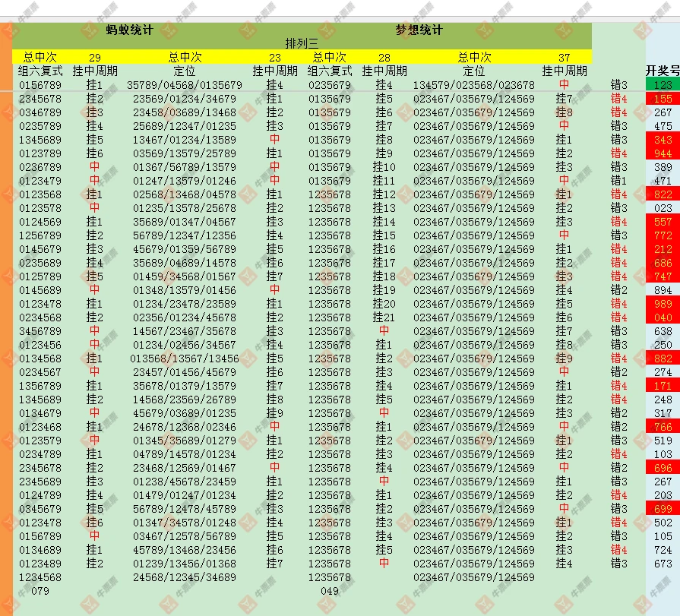This screenshot has height=616, width=680.
Task: Click the red cell showing 040
Action: pyautogui.click(x=663, y=317)
